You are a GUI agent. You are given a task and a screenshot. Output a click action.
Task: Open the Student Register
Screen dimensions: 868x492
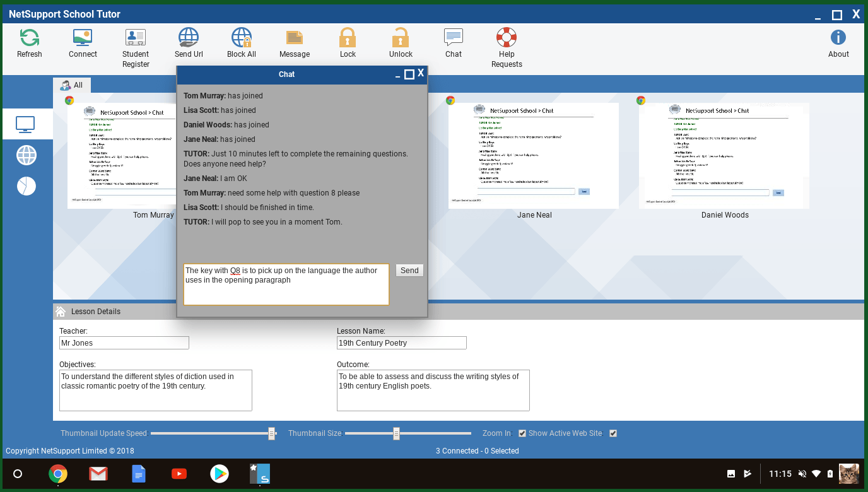click(x=136, y=38)
